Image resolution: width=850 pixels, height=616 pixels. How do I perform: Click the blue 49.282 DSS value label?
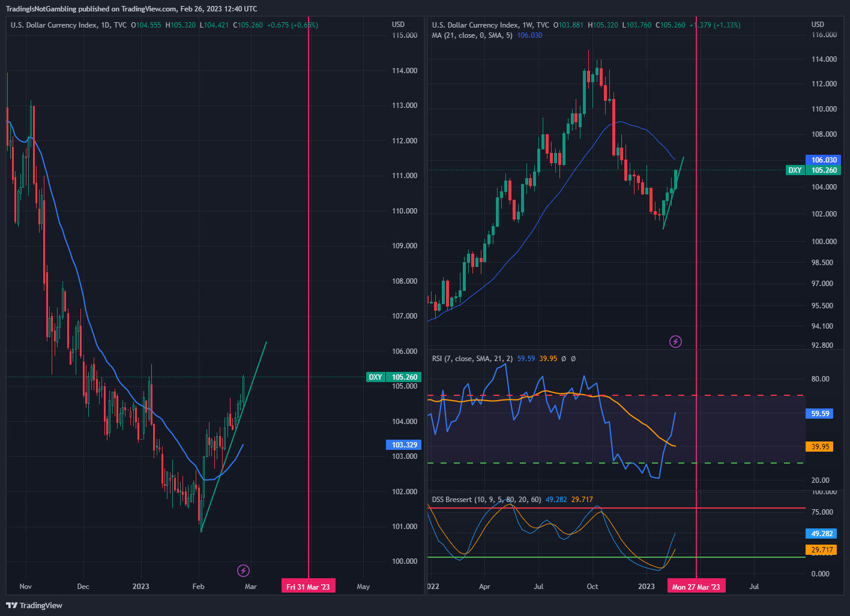tap(822, 534)
